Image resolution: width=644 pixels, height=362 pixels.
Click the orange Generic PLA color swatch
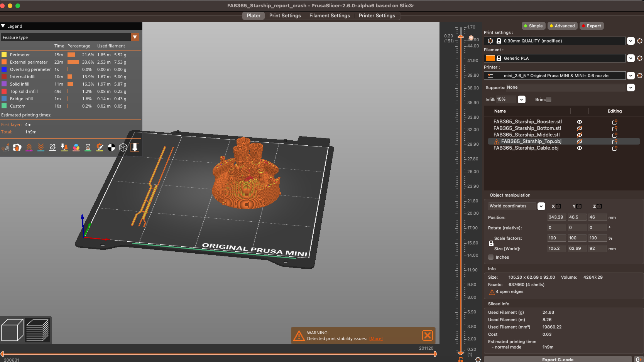click(490, 58)
